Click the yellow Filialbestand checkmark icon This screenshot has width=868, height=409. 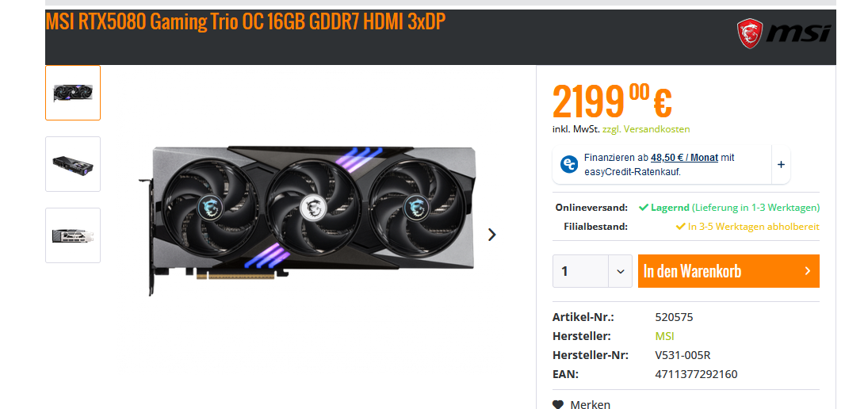tap(680, 227)
